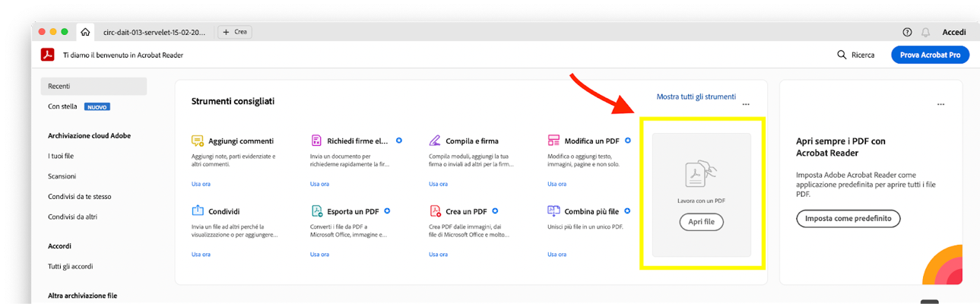Click Usa ora under Compila e firma
The image size is (980, 304).
point(438,184)
